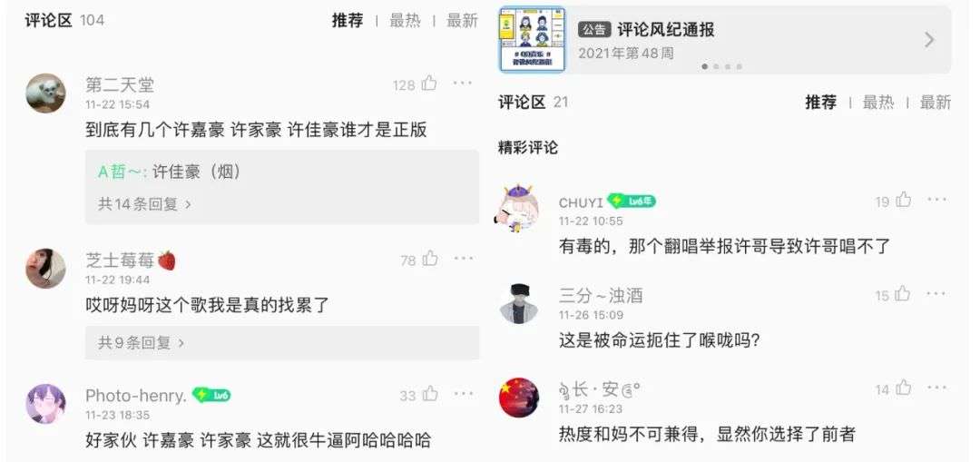Like the comment with 14 likes

(903, 388)
